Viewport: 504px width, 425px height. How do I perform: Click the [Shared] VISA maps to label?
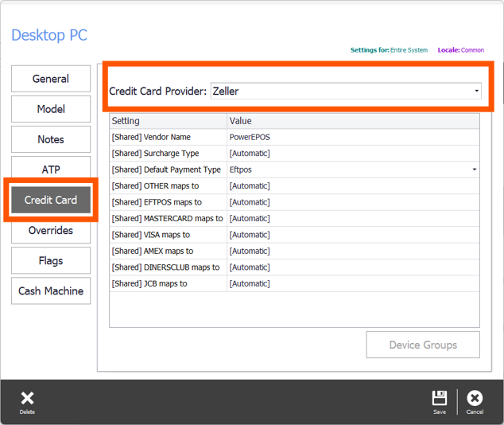tap(151, 235)
